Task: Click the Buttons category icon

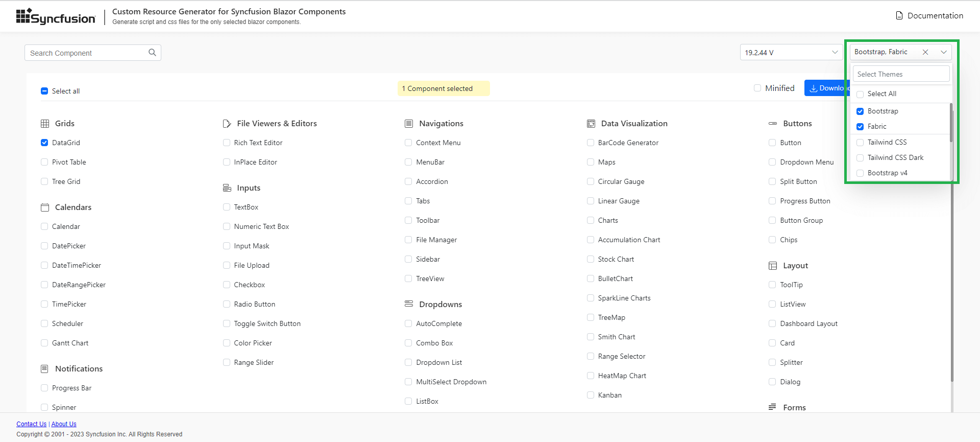Action: pos(773,124)
